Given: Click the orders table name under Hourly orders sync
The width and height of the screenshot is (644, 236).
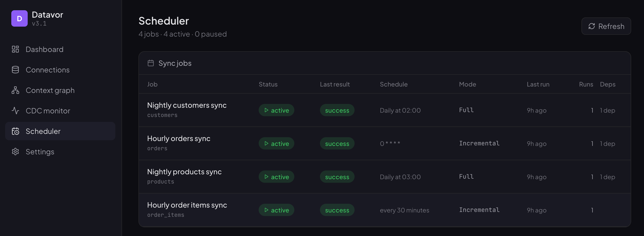Looking at the screenshot, I should tap(157, 148).
